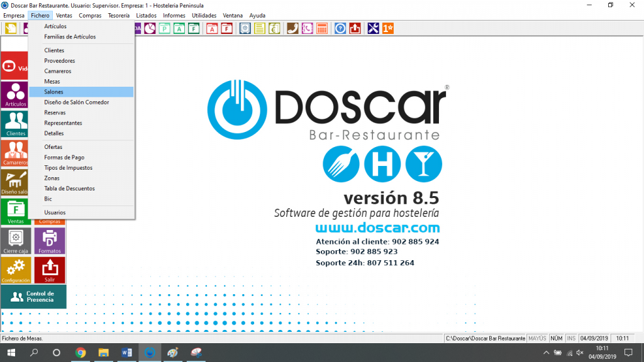644x362 pixels.
Task: Select Ofertas menu entry
Action: tap(81, 147)
